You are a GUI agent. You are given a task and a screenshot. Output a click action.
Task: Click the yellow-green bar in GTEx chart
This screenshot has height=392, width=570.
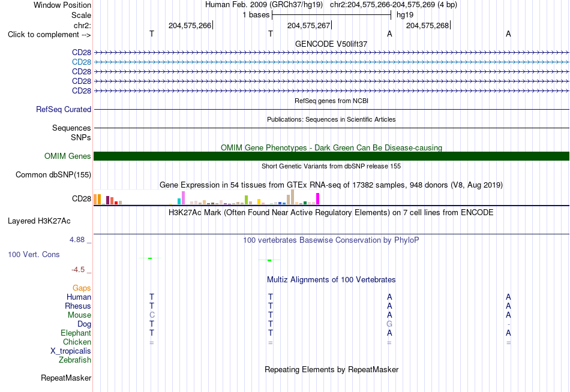point(246,200)
